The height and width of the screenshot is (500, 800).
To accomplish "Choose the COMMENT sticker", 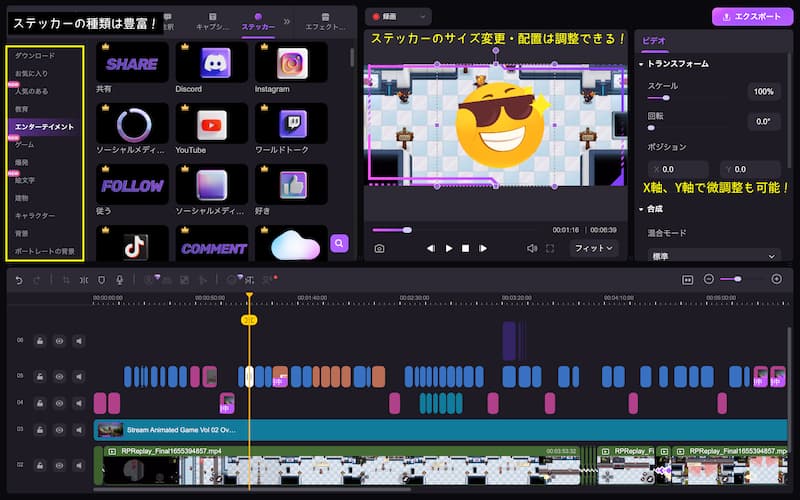I will [211, 245].
